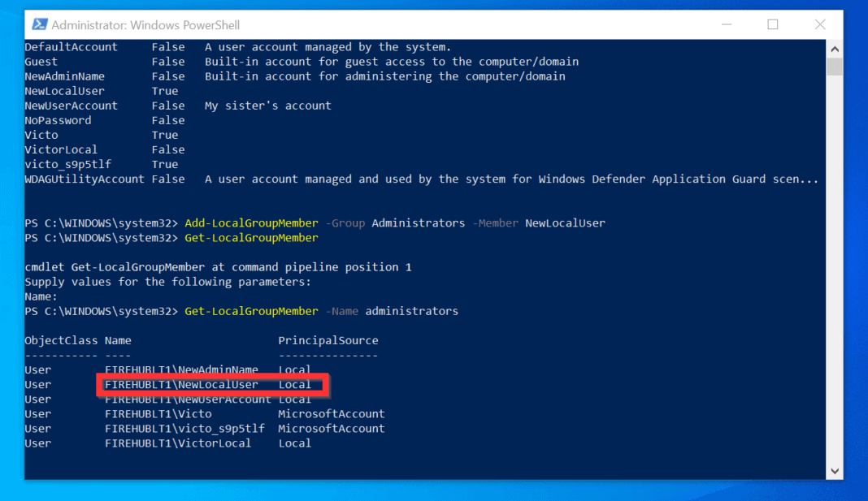This screenshot has height=501, width=868.
Task: Maximize the PowerShell window
Action: tap(772, 25)
